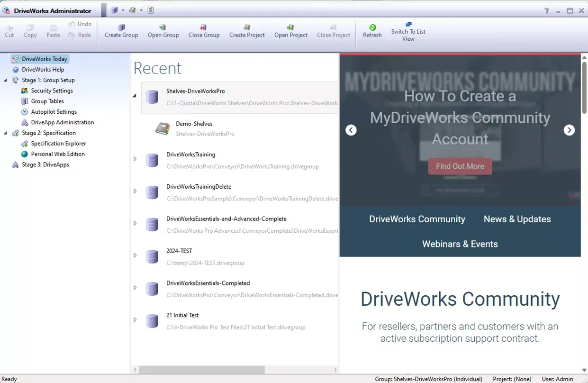The image size is (588, 383).
Task: Click the Demo-Shelves book icon
Action: [x=163, y=129]
